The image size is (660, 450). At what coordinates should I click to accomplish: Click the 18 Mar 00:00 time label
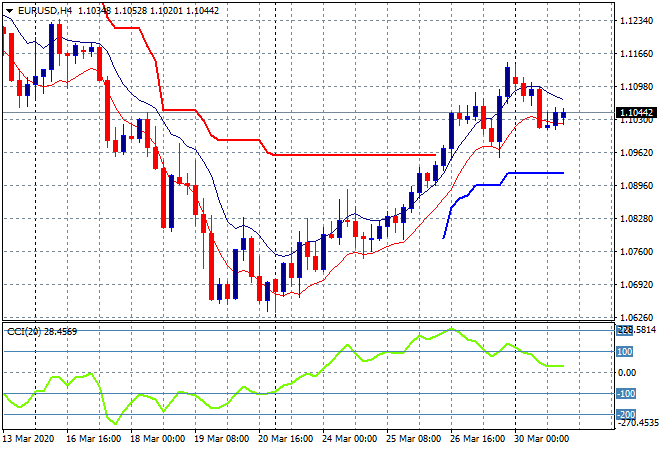coord(157,439)
